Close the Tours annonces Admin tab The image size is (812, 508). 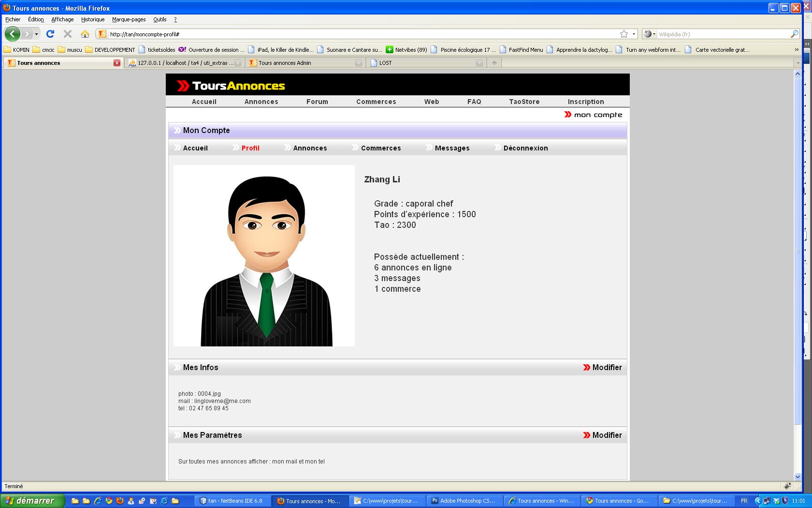tap(359, 63)
